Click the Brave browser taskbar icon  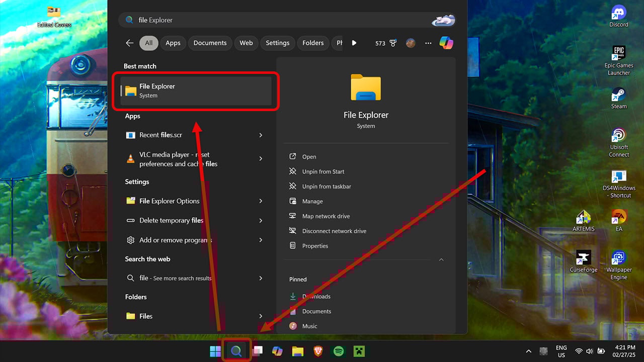click(x=318, y=351)
